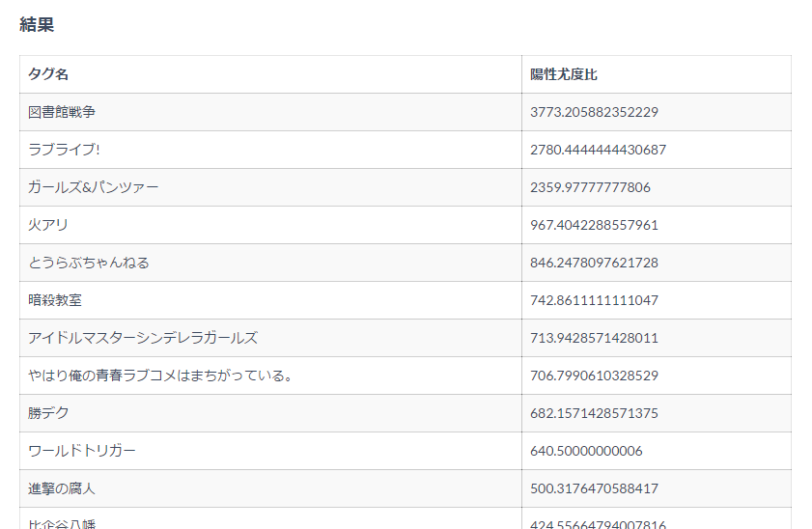Click the value 967.4042288557961
This screenshot has width=812, height=529.
point(594,225)
